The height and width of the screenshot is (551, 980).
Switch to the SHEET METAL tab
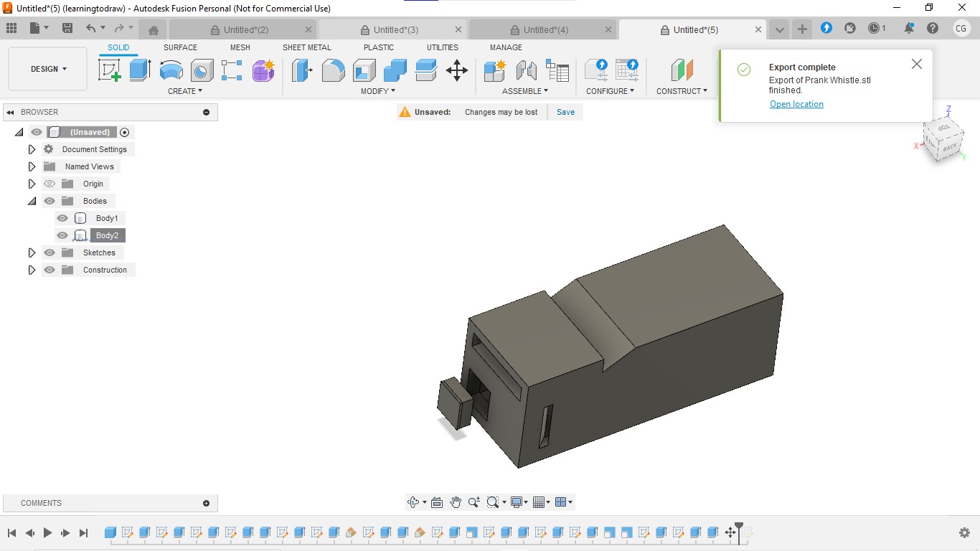(307, 47)
